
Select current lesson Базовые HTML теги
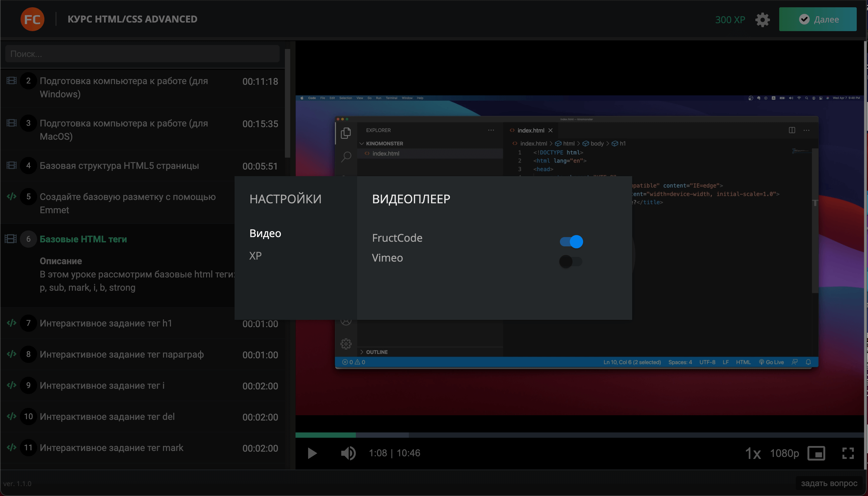pyautogui.click(x=83, y=239)
